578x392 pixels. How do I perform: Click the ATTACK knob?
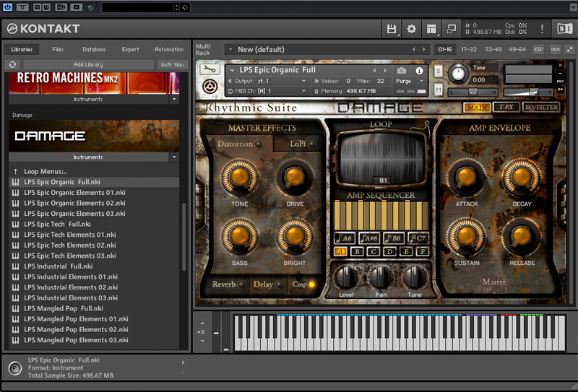click(x=466, y=178)
